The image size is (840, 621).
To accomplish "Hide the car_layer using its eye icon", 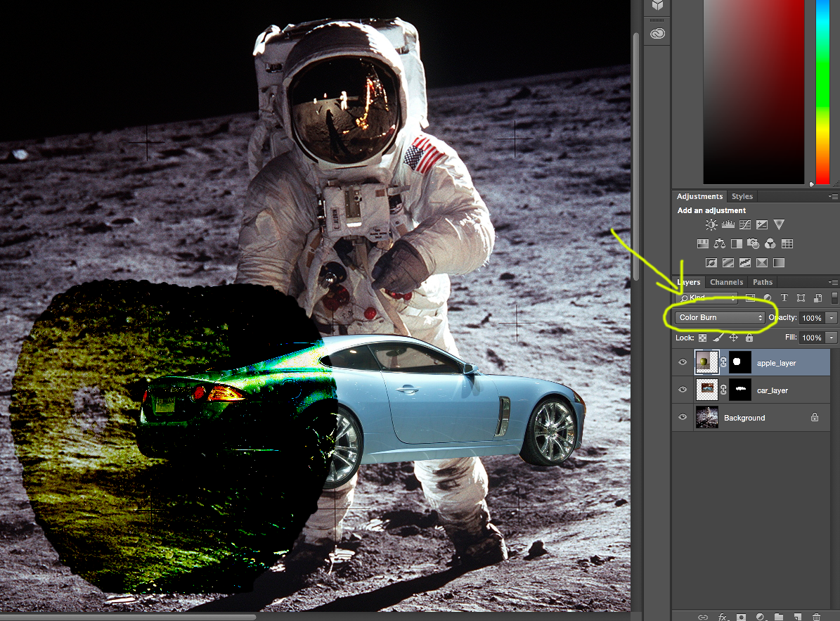I will click(683, 390).
